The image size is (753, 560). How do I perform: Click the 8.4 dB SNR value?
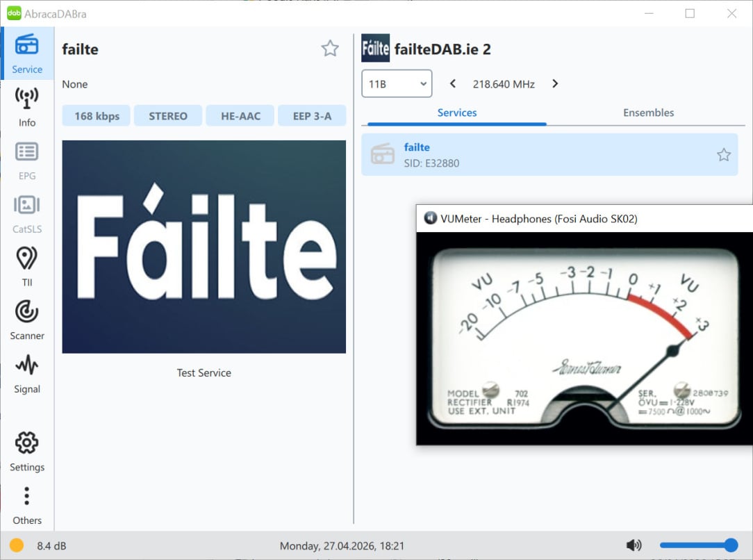point(51,545)
